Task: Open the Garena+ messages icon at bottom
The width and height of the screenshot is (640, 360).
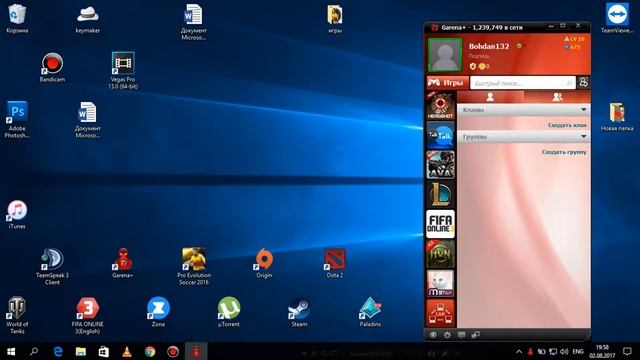Action: pyautogui.click(x=462, y=335)
